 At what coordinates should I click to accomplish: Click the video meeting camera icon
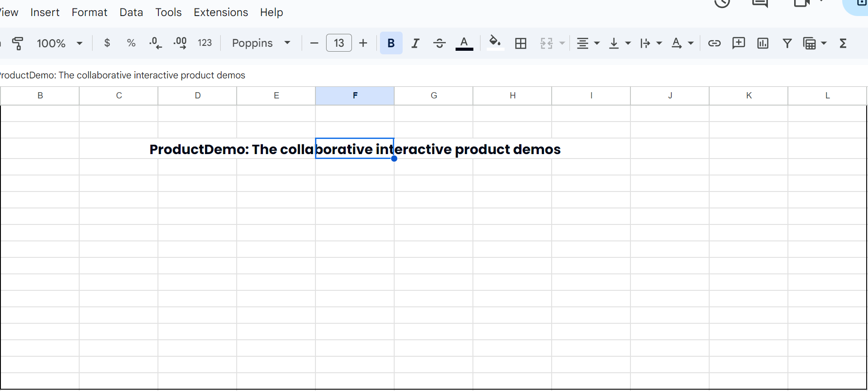coord(802,3)
